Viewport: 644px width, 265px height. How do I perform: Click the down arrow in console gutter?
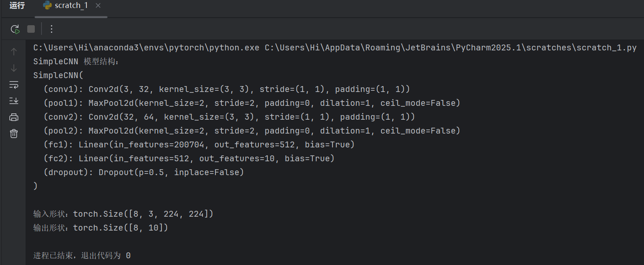coord(14,68)
